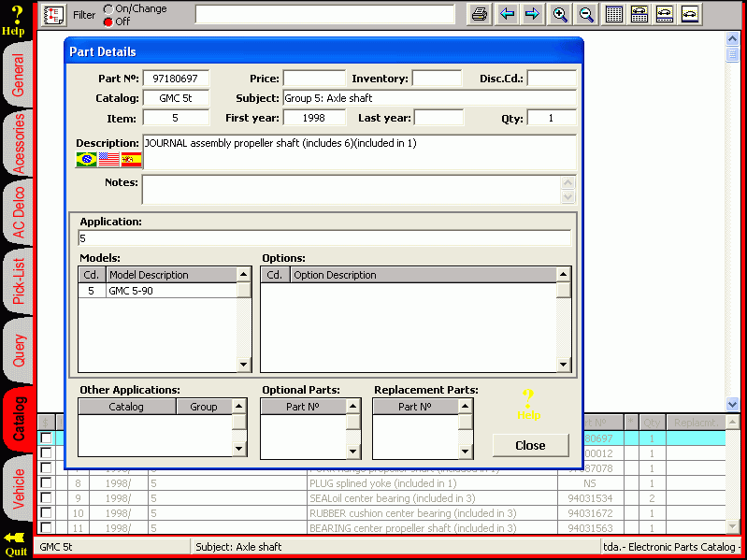Select the On/Change filter radio button
747x560 pixels.
click(x=108, y=9)
